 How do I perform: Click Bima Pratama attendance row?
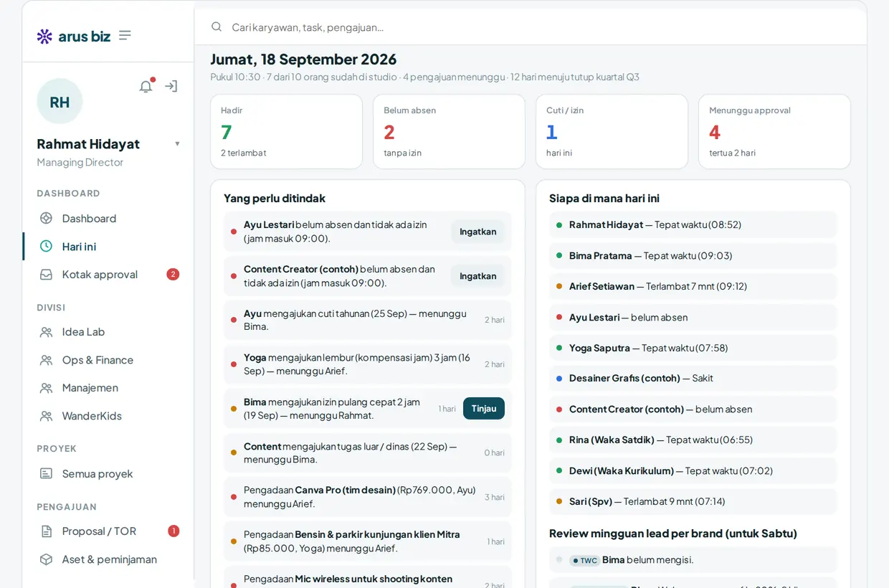coord(693,255)
